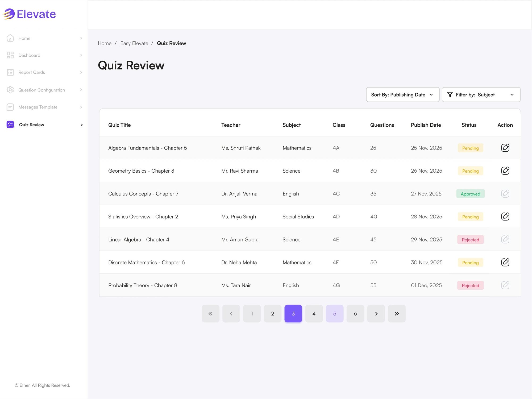Expand the Dashboard menu chevron

tap(81, 55)
